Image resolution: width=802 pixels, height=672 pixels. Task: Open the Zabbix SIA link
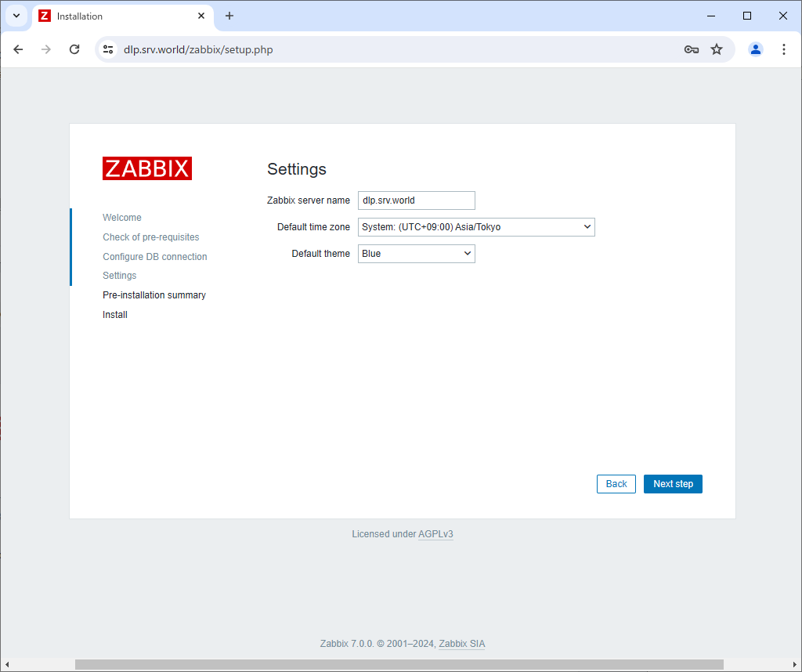click(x=462, y=644)
